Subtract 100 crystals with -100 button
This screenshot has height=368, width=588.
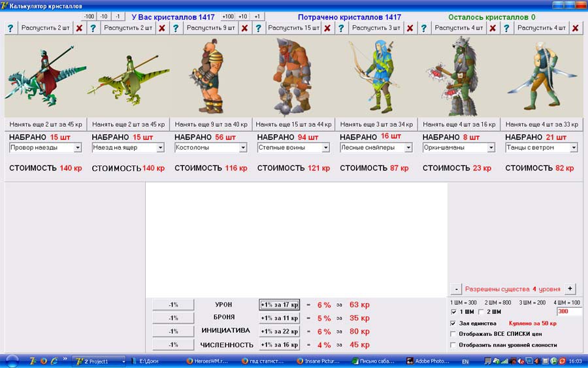pos(89,16)
